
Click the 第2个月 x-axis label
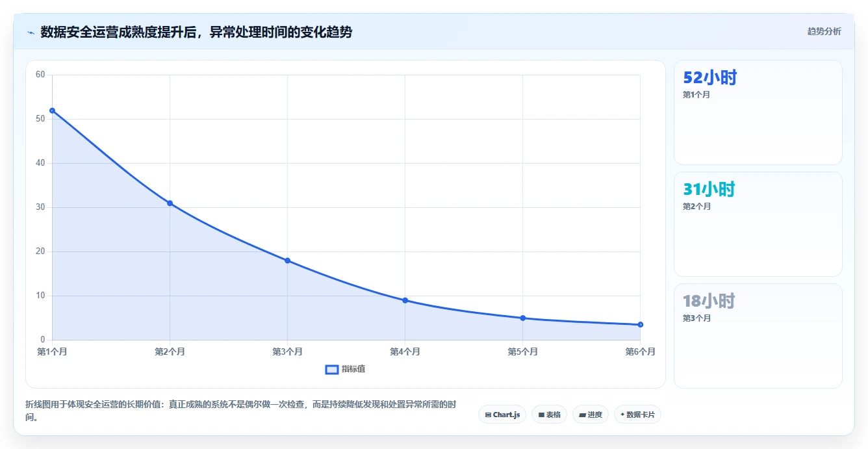coord(170,352)
